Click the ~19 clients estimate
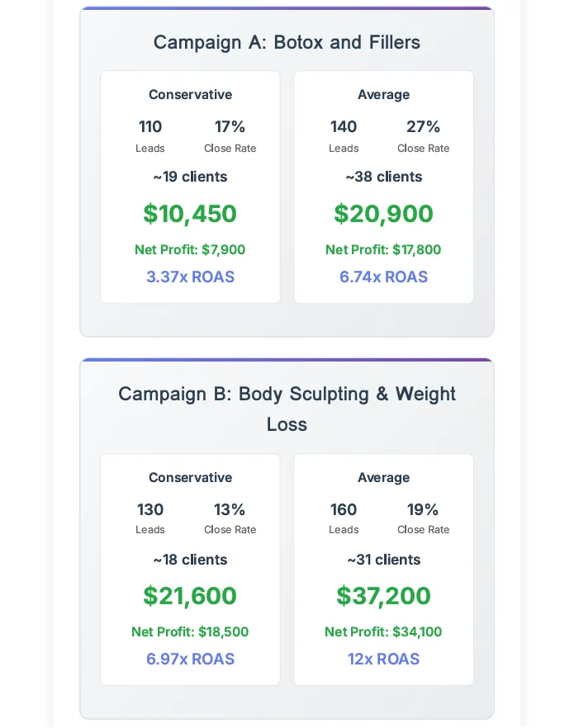579x728 pixels. (x=190, y=177)
